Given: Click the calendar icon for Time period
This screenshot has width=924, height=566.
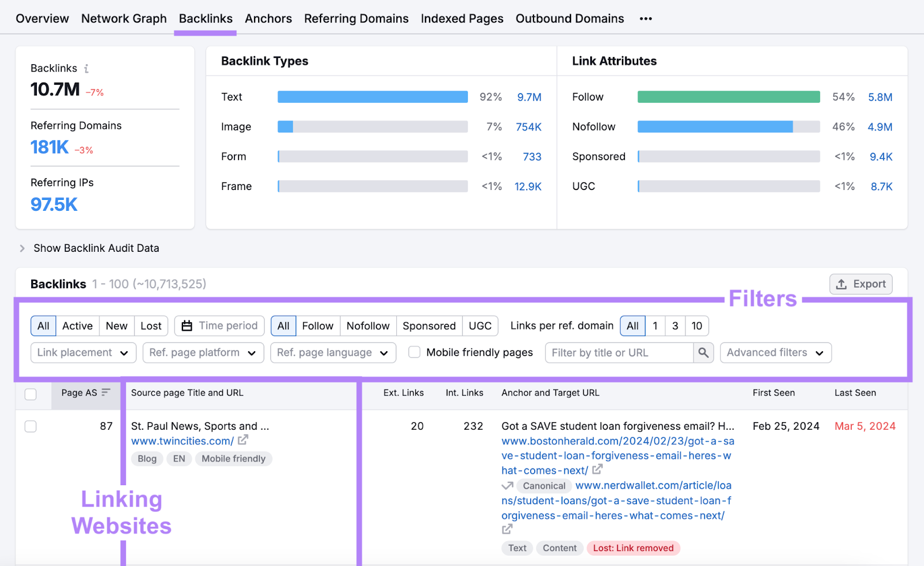Looking at the screenshot, I should 186,326.
